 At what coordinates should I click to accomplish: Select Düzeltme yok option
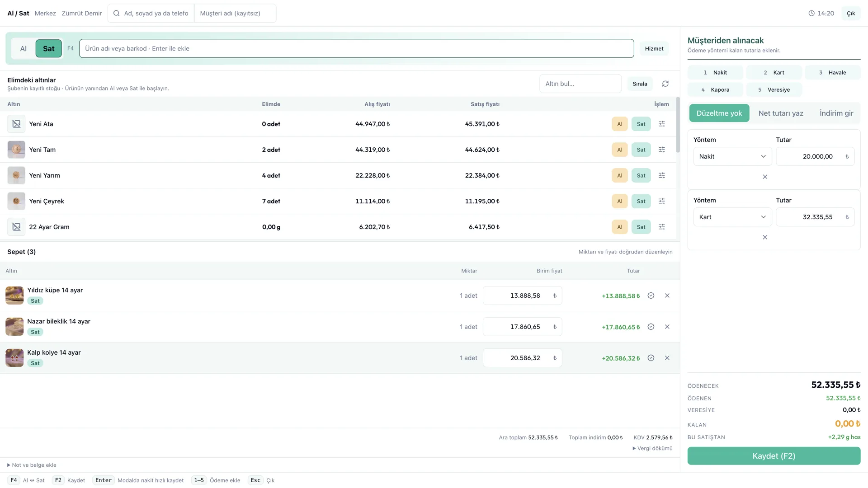click(719, 113)
